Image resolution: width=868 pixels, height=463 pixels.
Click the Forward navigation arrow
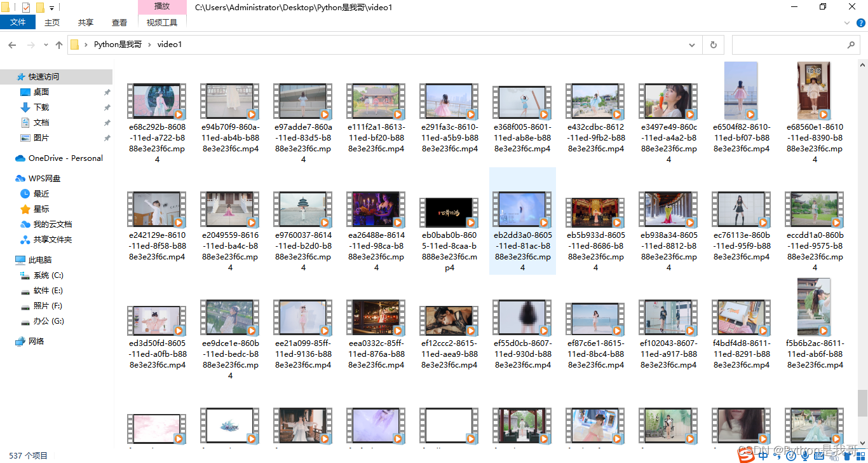click(x=31, y=45)
